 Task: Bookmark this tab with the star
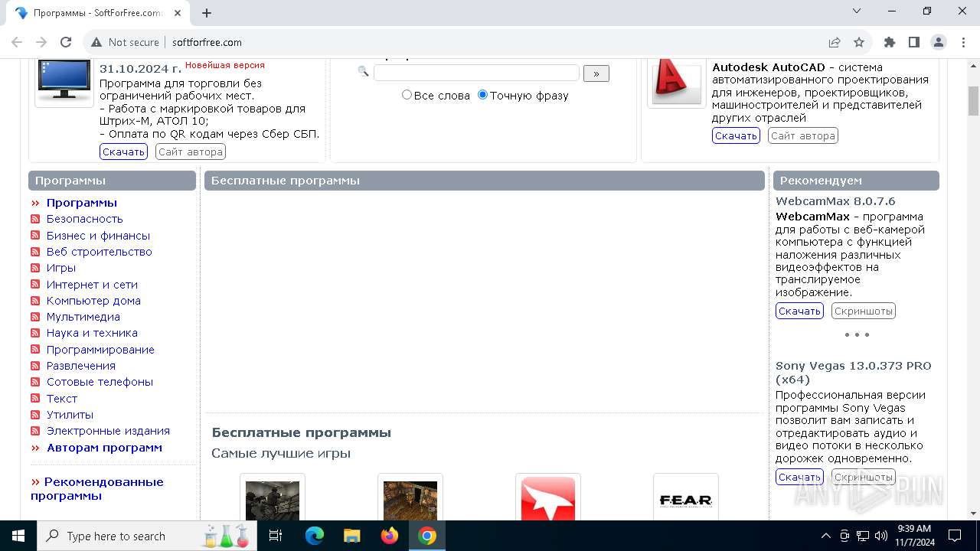click(859, 42)
